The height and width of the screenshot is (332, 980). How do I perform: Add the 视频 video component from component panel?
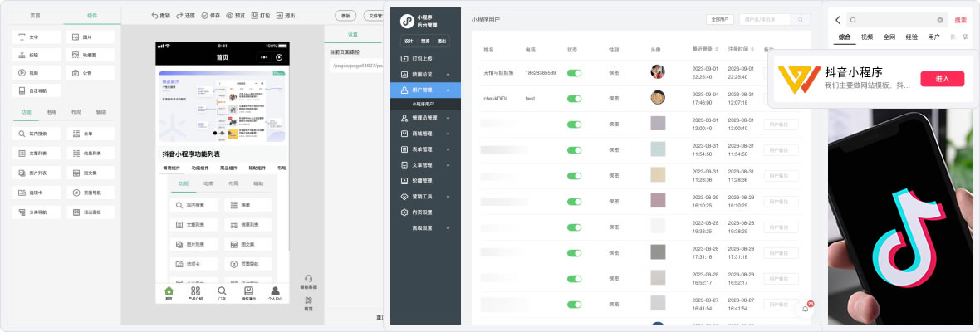click(37, 73)
